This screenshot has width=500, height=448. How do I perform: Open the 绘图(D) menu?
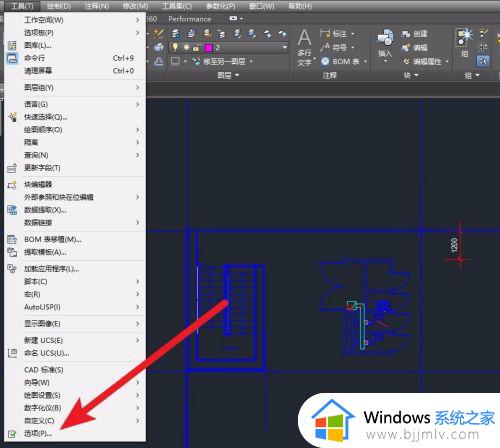tap(59, 6)
